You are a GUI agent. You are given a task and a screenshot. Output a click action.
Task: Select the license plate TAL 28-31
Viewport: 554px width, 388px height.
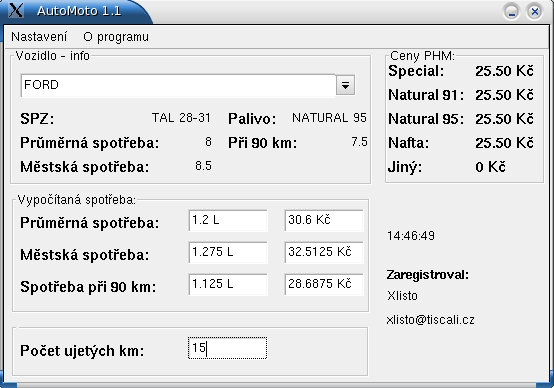(x=181, y=118)
